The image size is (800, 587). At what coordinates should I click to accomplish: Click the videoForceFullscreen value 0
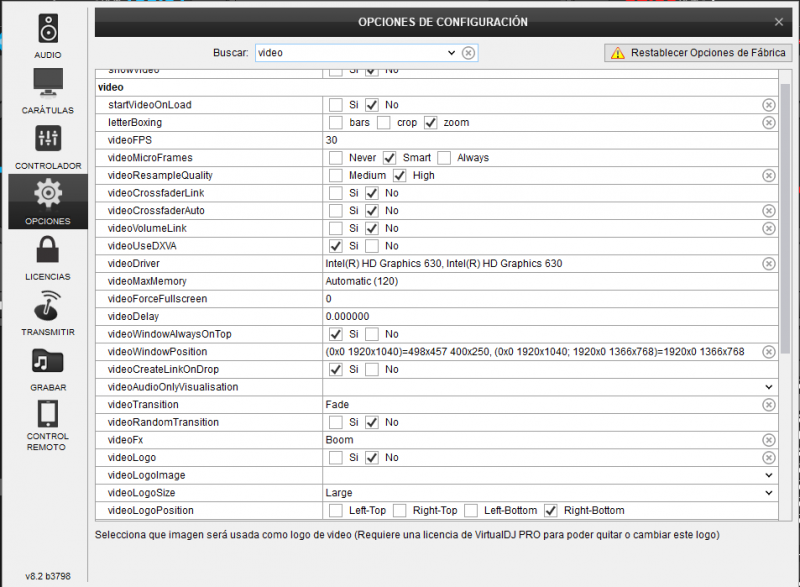click(x=329, y=299)
